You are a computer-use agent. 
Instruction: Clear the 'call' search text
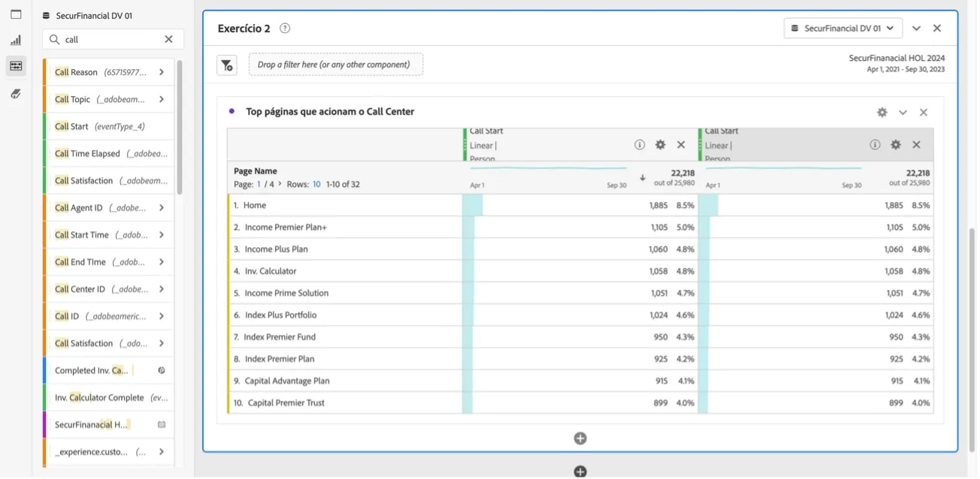click(168, 39)
